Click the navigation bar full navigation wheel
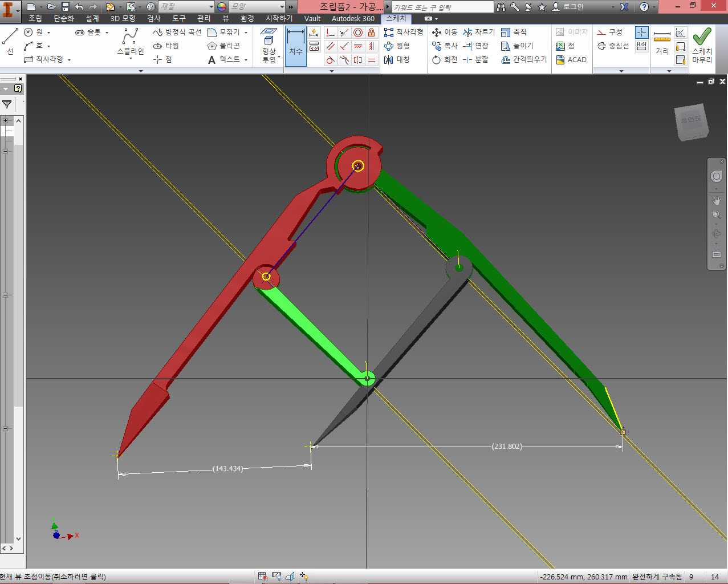The image size is (728, 584). (x=717, y=176)
